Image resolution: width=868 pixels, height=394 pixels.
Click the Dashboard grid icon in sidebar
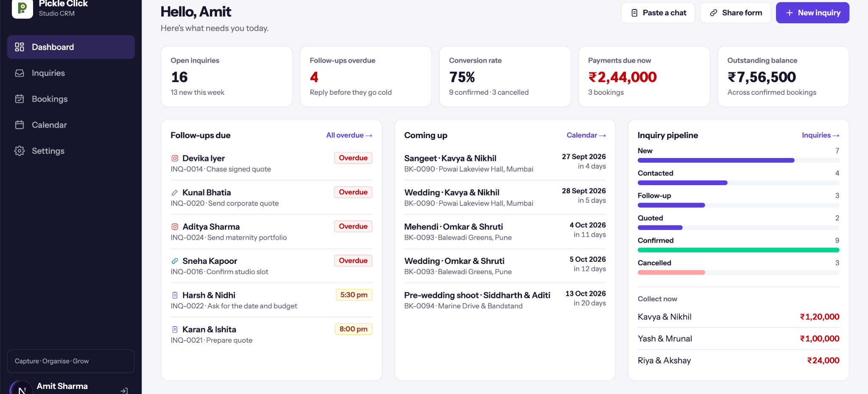point(20,47)
